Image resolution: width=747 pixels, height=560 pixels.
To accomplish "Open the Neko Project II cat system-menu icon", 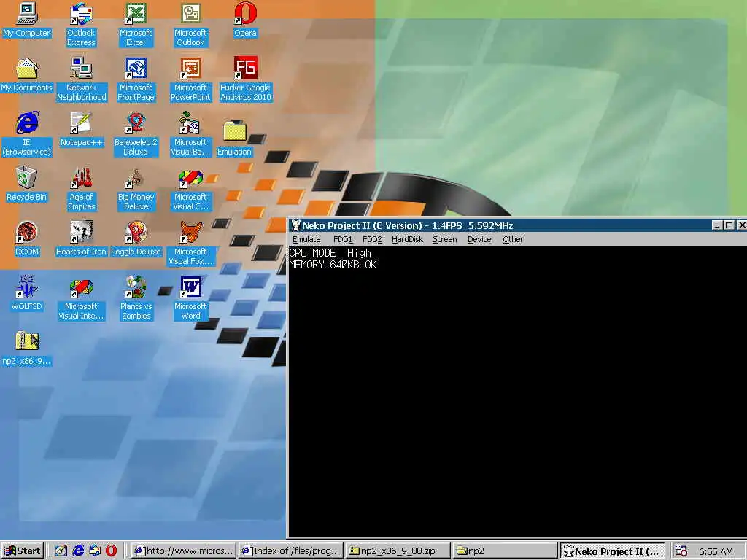I will click(296, 225).
